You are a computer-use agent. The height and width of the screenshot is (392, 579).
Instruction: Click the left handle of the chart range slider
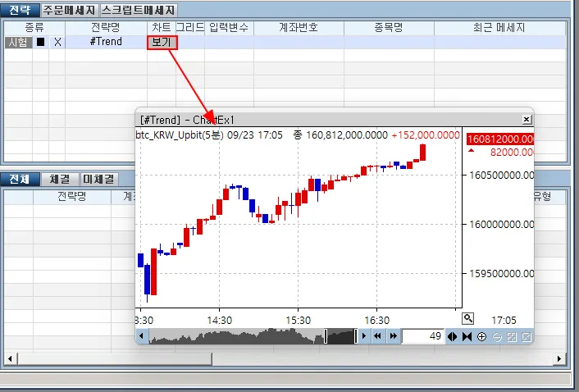(326, 336)
